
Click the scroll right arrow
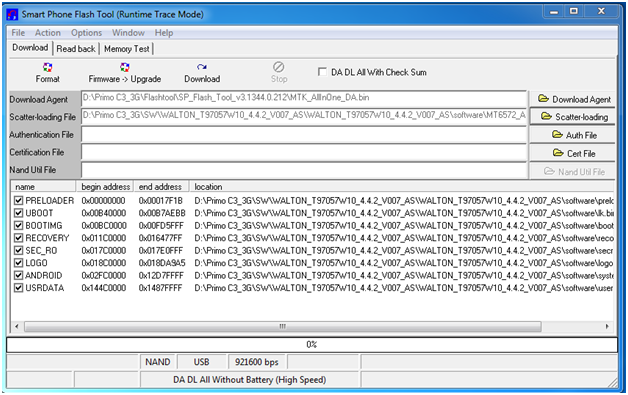click(607, 326)
